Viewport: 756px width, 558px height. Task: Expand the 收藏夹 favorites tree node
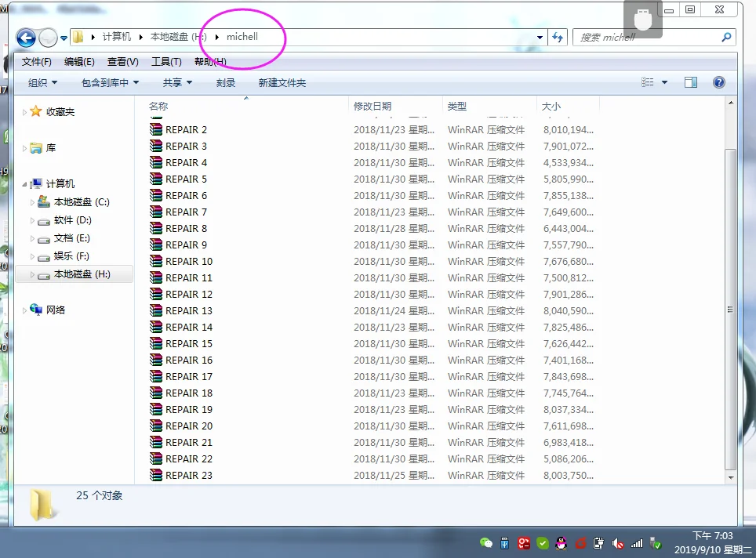pos(24,112)
